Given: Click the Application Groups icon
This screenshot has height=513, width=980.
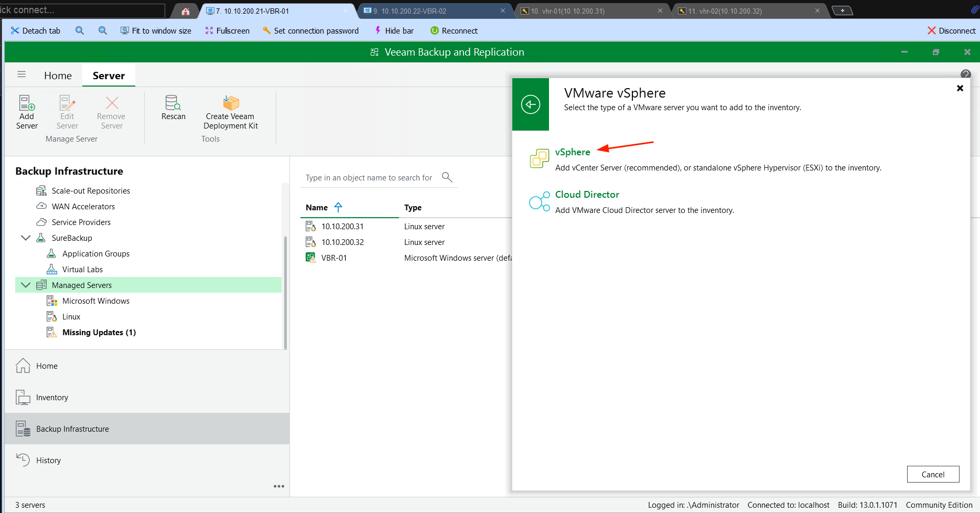Looking at the screenshot, I should [x=51, y=253].
